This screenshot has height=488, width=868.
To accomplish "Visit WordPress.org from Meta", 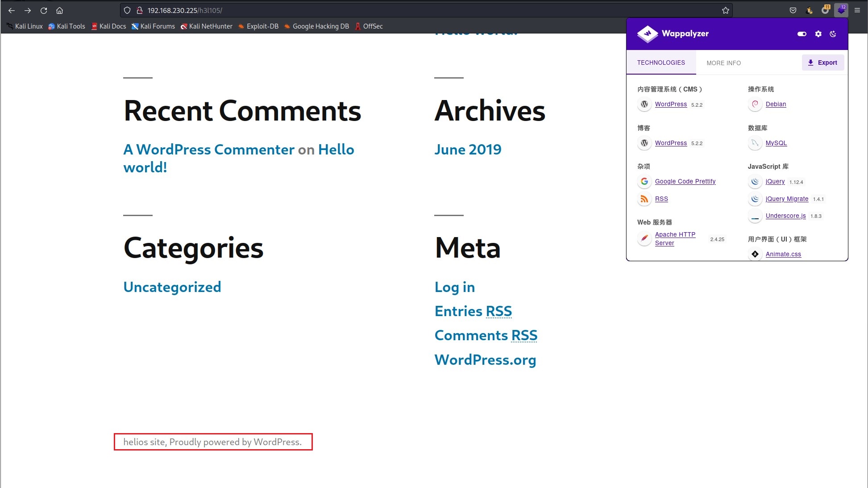I will [485, 360].
